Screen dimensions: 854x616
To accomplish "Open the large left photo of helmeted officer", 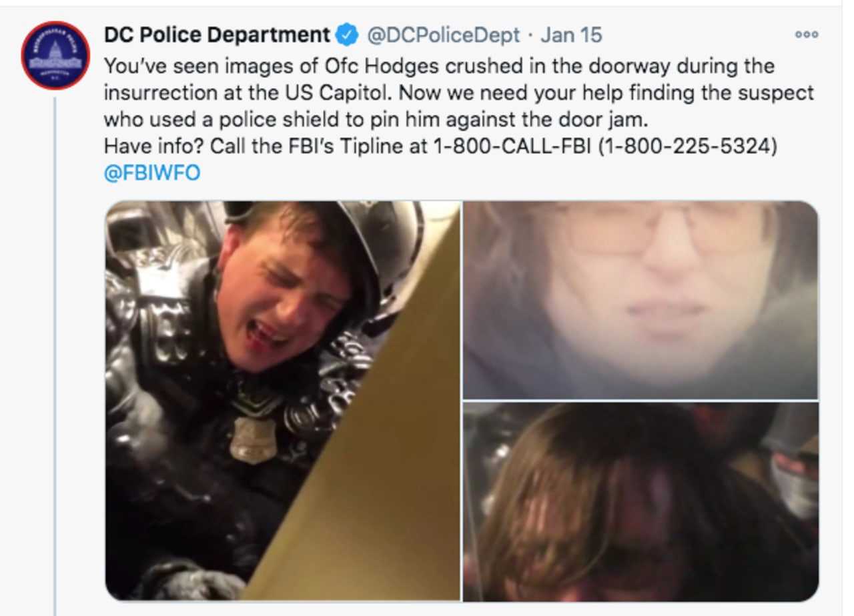I will click(283, 401).
